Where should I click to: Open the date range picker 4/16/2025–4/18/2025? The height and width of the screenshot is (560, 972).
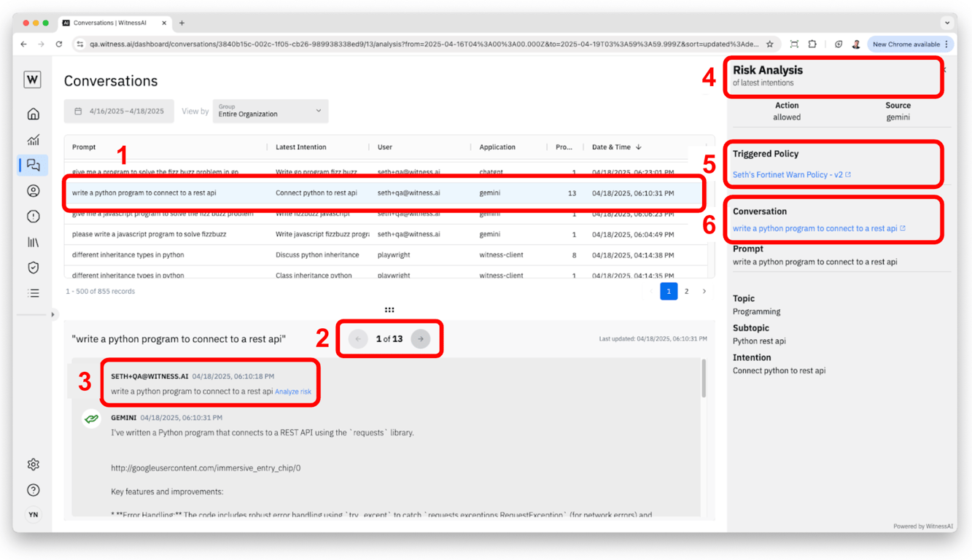coord(119,112)
